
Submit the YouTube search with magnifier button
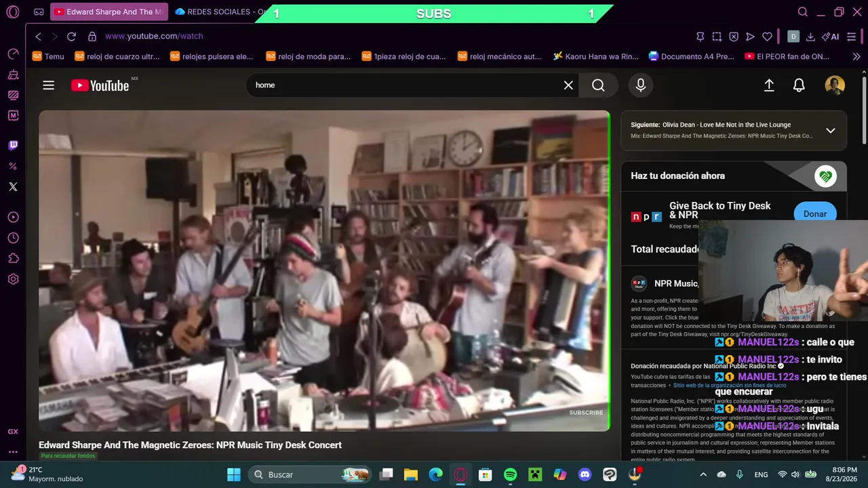(598, 85)
